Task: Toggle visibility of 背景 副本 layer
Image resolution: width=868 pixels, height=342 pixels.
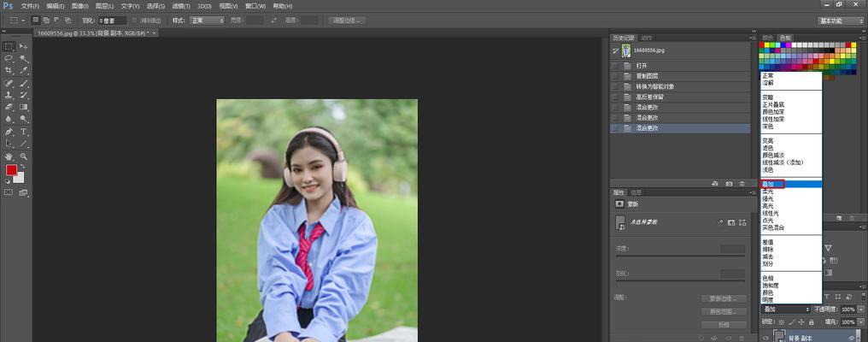Action: tap(765, 338)
